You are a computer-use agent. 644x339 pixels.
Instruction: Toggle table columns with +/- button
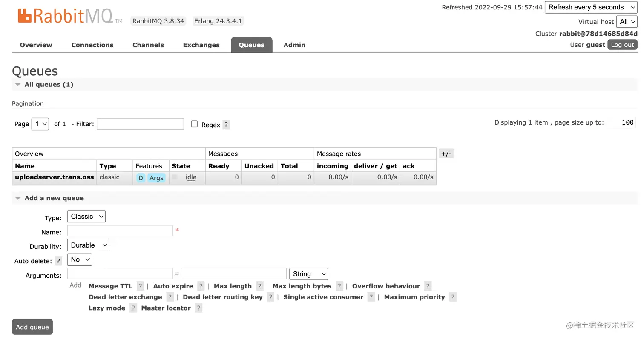point(446,154)
